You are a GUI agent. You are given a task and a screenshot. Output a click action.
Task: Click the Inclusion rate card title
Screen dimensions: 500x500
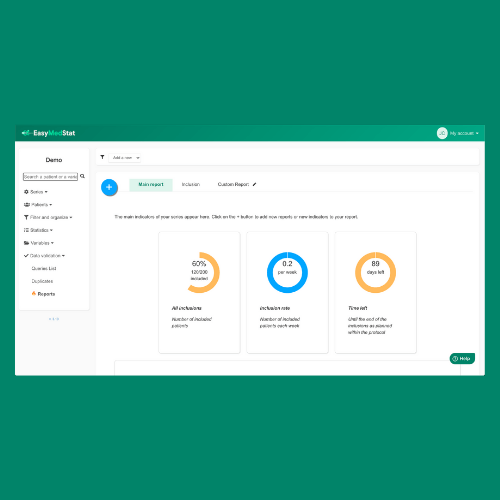tap(275, 308)
